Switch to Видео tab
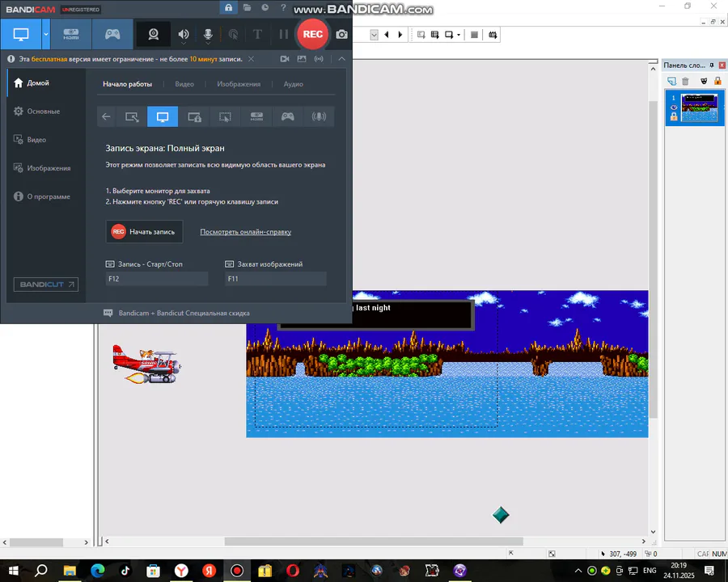This screenshot has height=582, width=728. [184, 84]
